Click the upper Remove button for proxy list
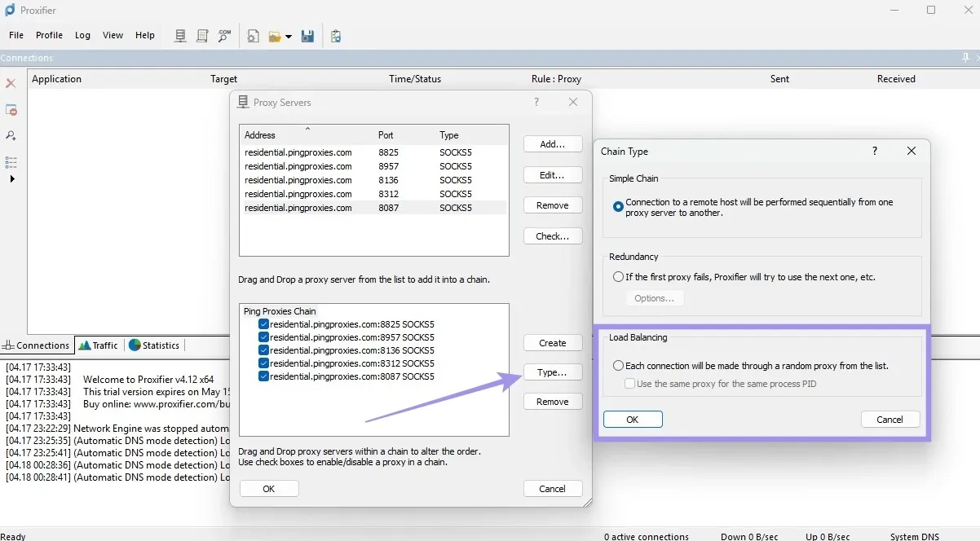 (553, 205)
